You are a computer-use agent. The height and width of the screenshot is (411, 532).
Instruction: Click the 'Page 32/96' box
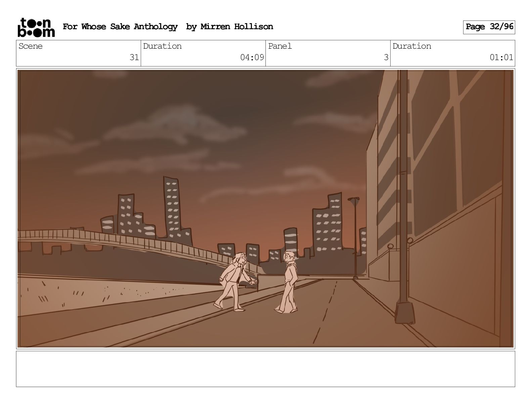(489, 27)
